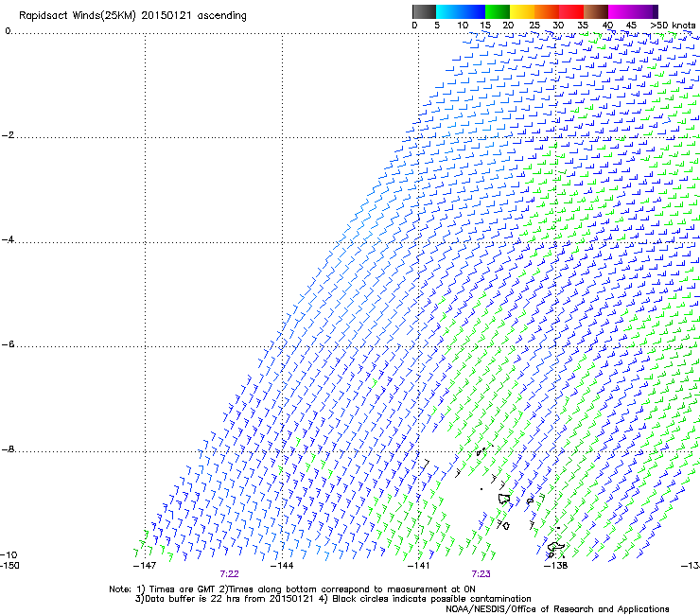Click the purple '7:23' swath time label
Screen dimensions: 700x615
click(x=481, y=574)
